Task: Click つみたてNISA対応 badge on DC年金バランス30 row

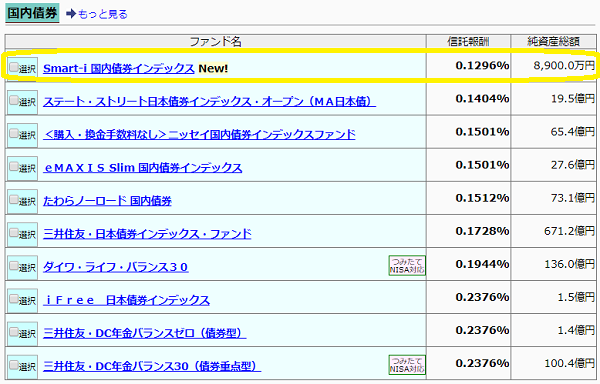Action: 407,364
